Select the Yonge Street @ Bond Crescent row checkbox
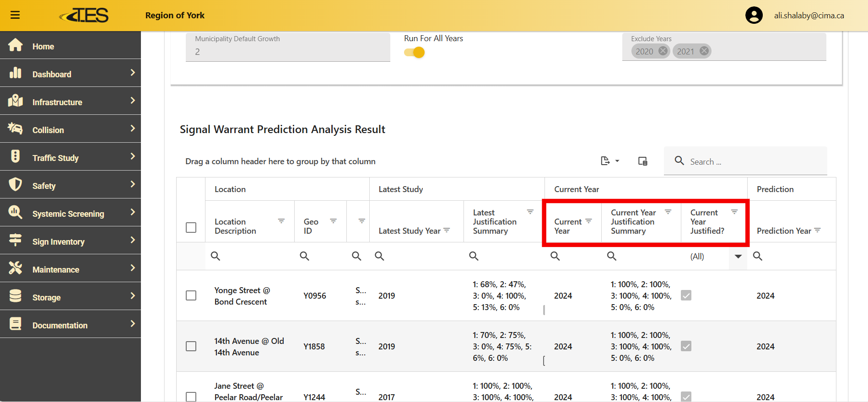 pyautogui.click(x=191, y=295)
